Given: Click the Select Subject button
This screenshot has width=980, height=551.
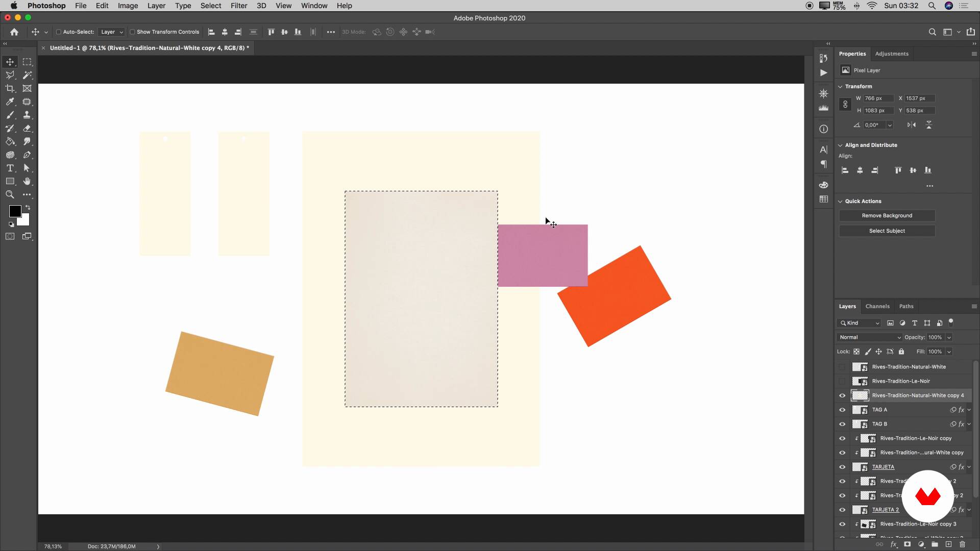Looking at the screenshot, I should tap(887, 231).
